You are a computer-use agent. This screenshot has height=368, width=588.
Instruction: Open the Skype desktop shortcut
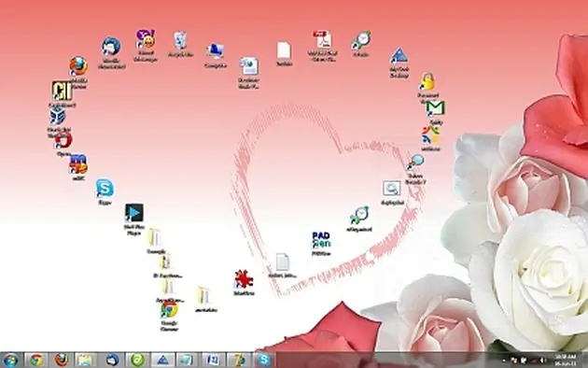tap(105, 188)
